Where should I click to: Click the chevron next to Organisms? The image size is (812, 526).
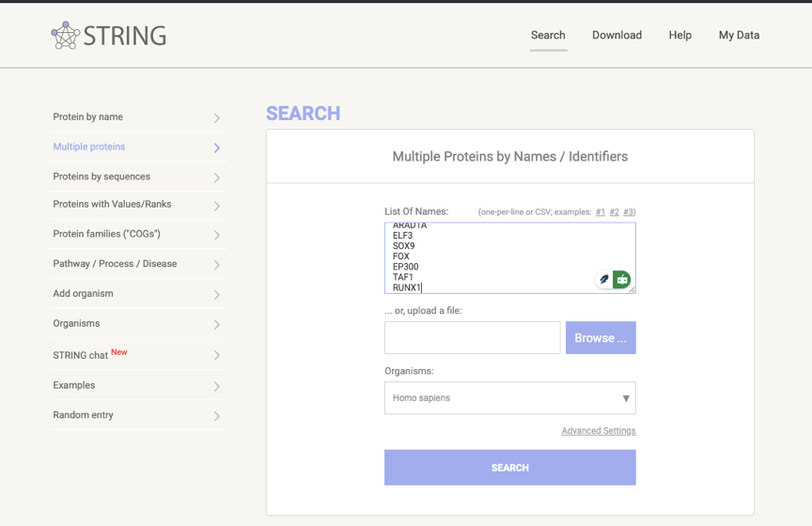(x=217, y=325)
